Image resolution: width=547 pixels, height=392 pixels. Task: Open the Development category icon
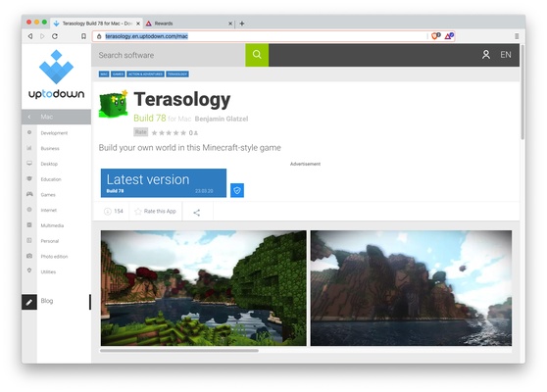click(29, 132)
